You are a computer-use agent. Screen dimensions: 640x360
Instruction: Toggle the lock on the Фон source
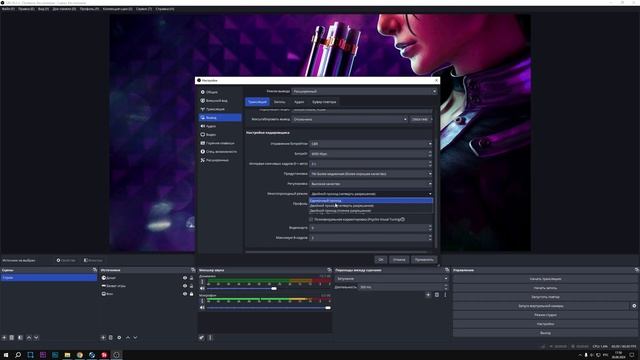tap(191, 294)
